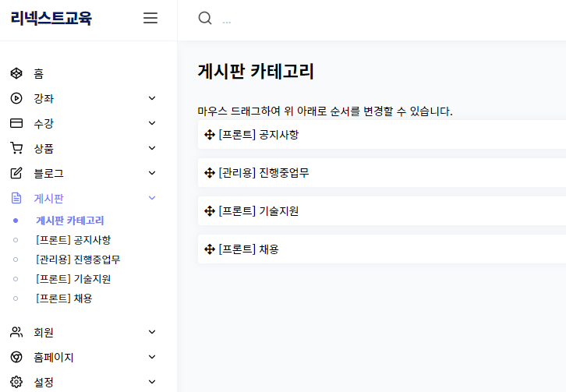566x392 pixels.
Task: Select the [프론트] 기술지원 category row text
Action: click(x=259, y=210)
